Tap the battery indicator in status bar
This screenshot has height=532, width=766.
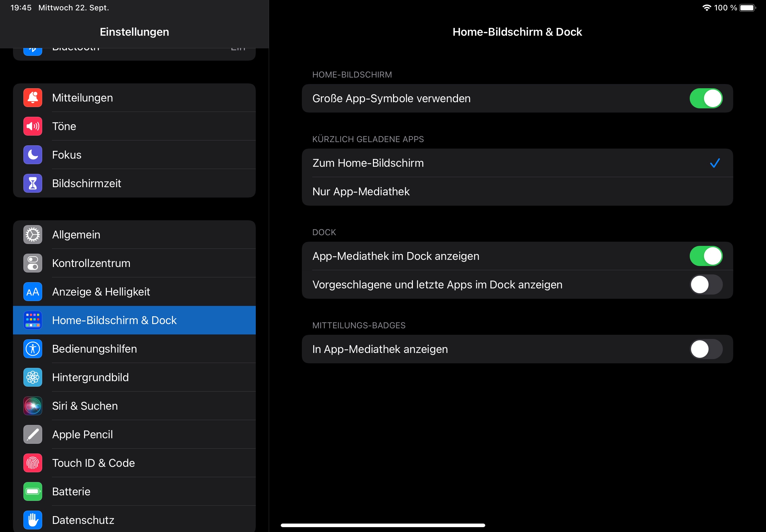pyautogui.click(x=747, y=8)
